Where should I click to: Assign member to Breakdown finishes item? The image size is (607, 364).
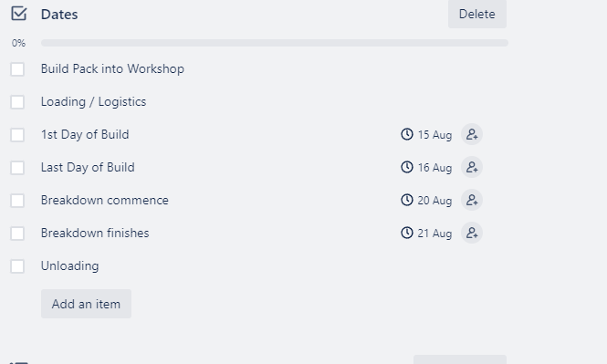472,233
